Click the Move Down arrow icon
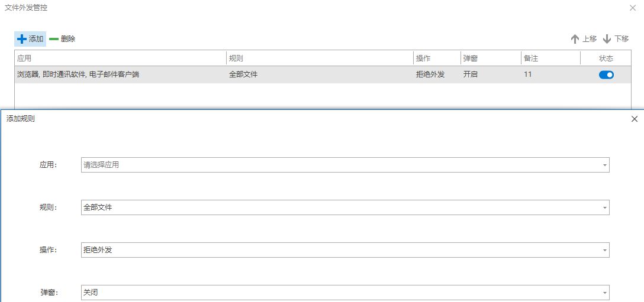Screen dimensions: 644x302 click(607, 39)
